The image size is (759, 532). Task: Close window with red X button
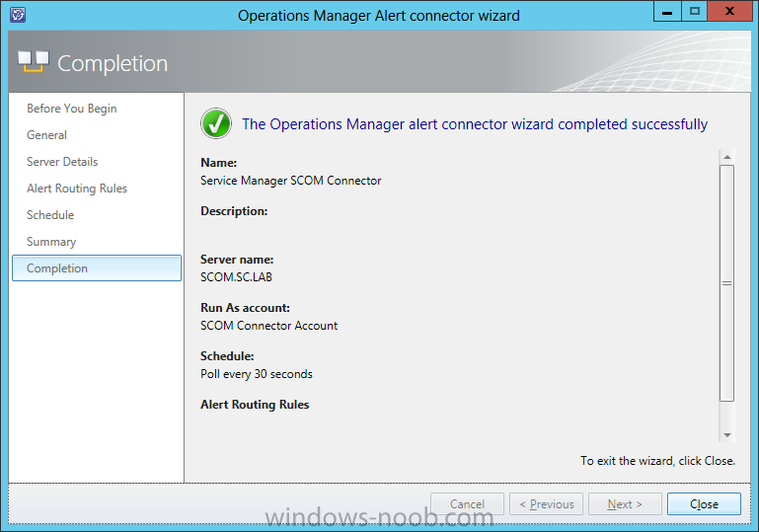coord(729,11)
